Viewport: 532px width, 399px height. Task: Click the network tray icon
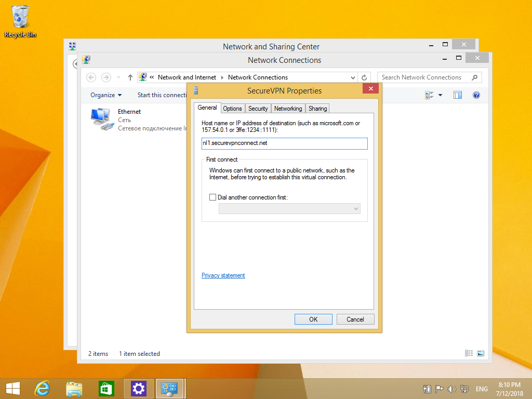pos(464,389)
